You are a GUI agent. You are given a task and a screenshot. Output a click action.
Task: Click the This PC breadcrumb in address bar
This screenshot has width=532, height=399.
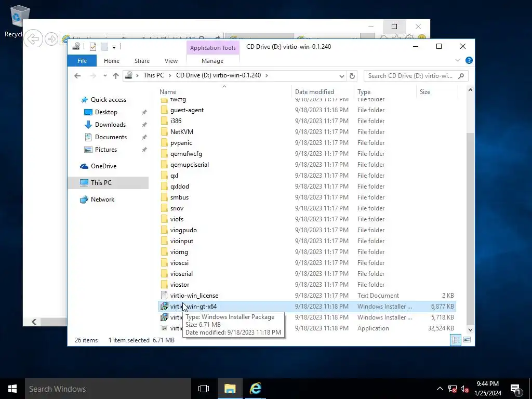pos(153,75)
